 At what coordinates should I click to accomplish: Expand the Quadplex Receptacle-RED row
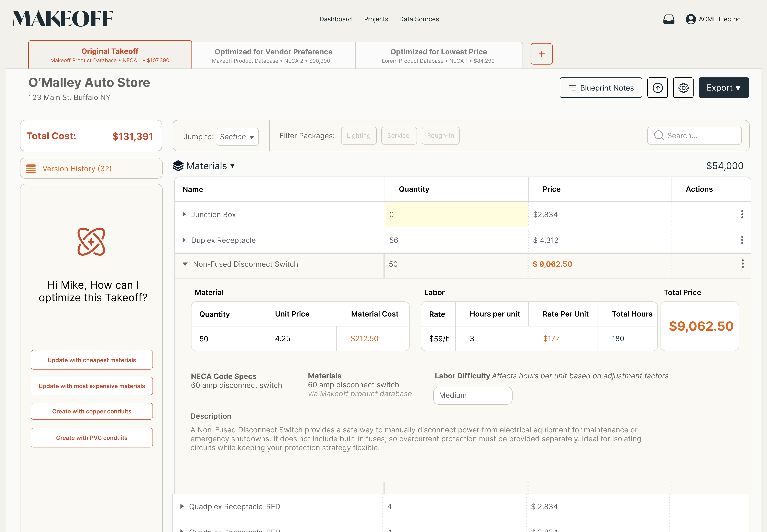pyautogui.click(x=182, y=506)
